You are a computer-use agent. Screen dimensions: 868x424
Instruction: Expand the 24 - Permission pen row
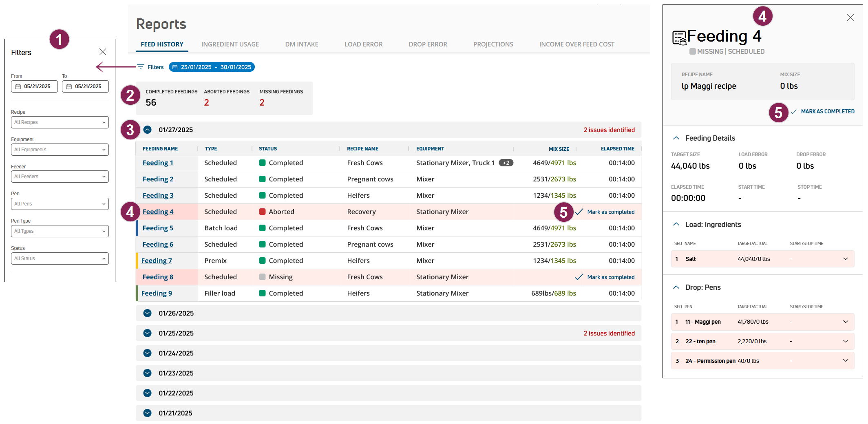pos(846,361)
